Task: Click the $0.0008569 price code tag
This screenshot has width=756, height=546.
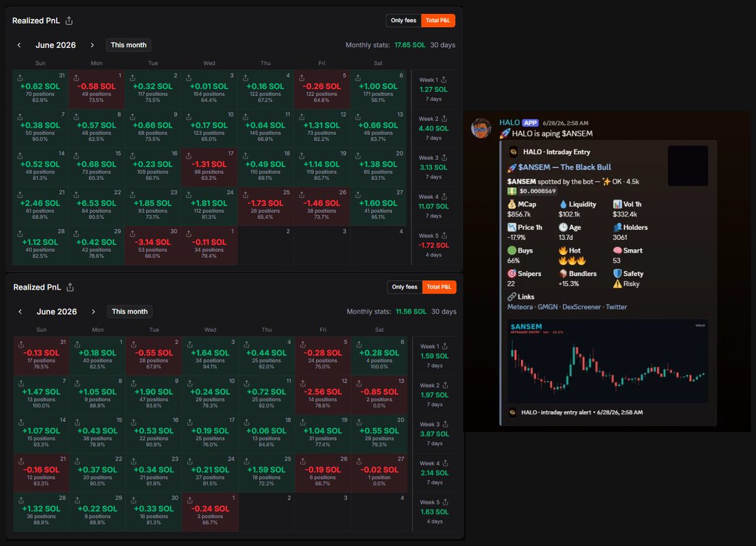Action: point(537,191)
